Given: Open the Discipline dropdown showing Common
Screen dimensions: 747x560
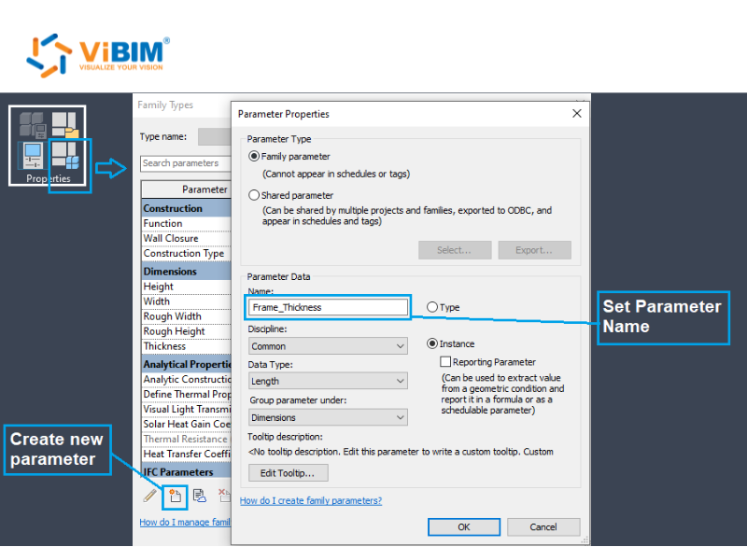Looking at the screenshot, I should click(x=328, y=346).
